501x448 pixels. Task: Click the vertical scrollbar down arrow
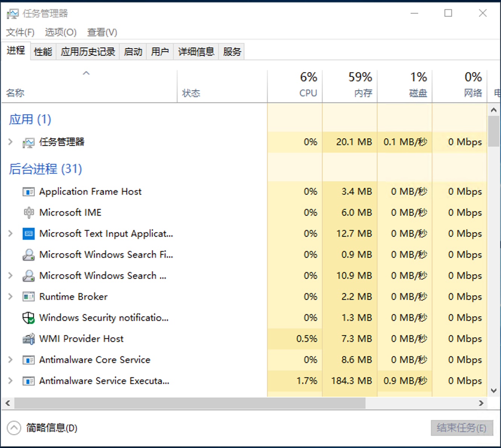[494, 390]
